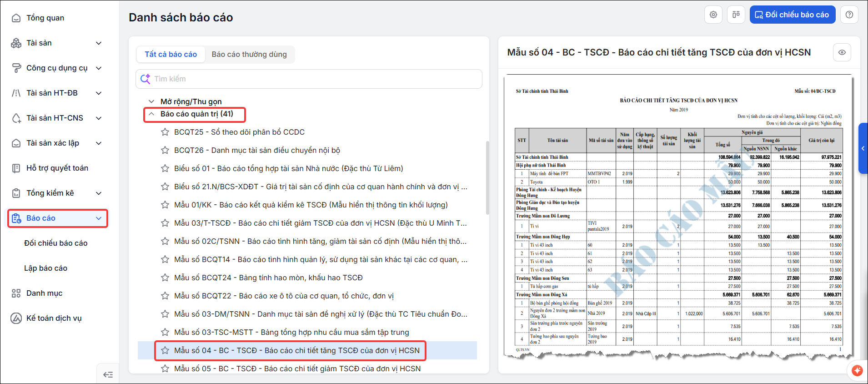The image size is (868, 384).
Task: Expand the Tài sản menu chevron
Action: [99, 43]
